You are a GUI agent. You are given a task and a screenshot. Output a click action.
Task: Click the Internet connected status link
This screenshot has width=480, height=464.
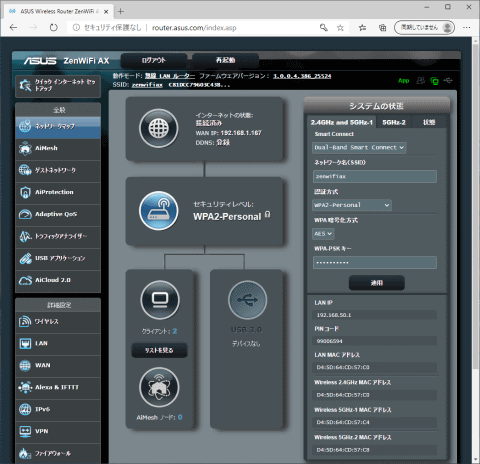209,123
